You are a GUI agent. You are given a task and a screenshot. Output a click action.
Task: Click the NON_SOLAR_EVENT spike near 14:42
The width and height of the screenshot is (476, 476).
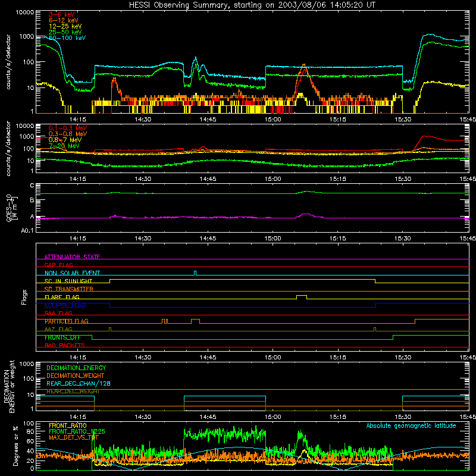pyautogui.click(x=195, y=273)
